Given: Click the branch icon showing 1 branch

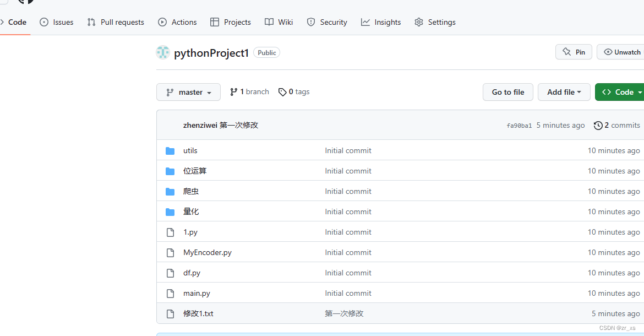Looking at the screenshot, I should coord(234,91).
